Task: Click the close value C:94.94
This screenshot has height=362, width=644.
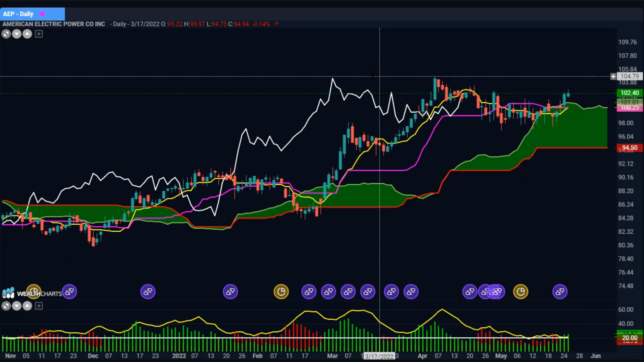Action: (x=238, y=24)
